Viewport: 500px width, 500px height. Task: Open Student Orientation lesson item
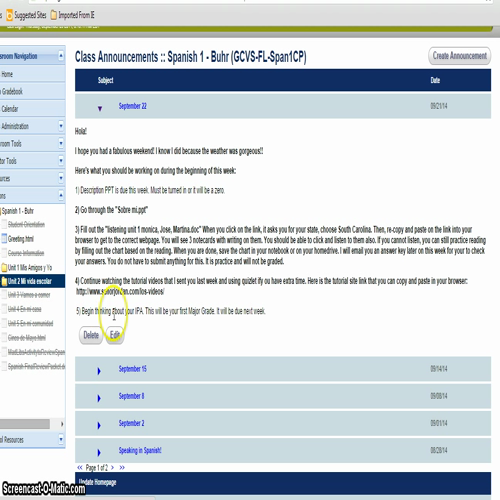tap(26, 224)
